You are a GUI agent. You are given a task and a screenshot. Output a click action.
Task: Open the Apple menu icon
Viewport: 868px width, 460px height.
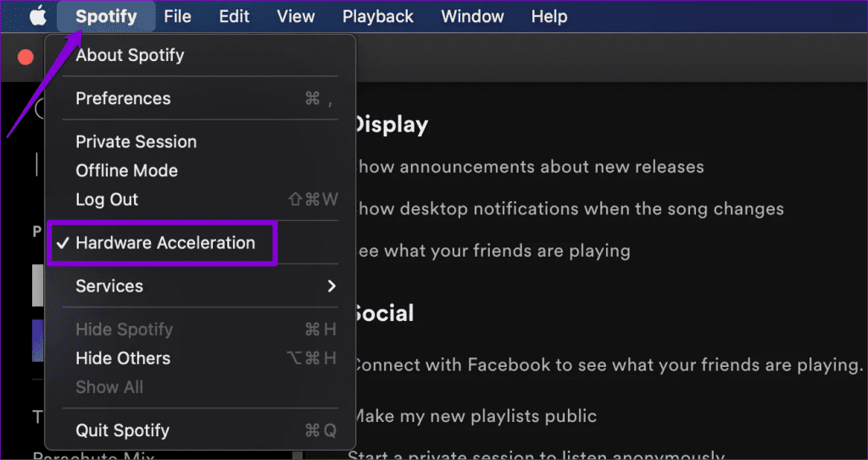pos(37,17)
